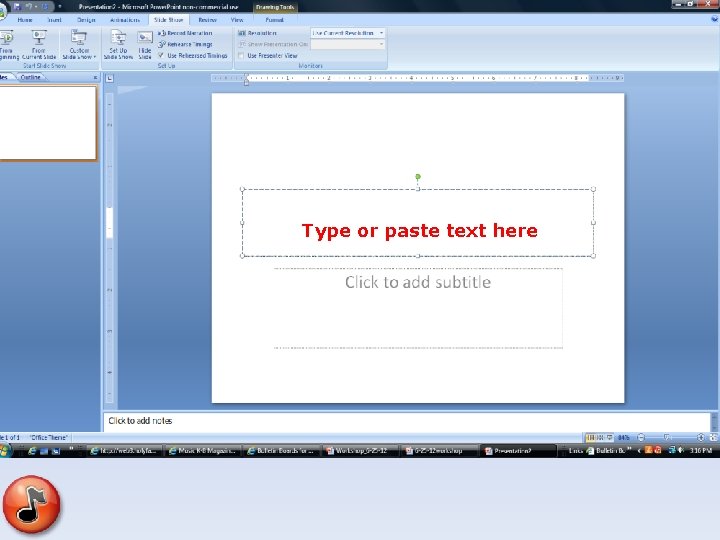Open Custom Slide Show menu
This screenshot has height=540, width=720.
[79, 45]
